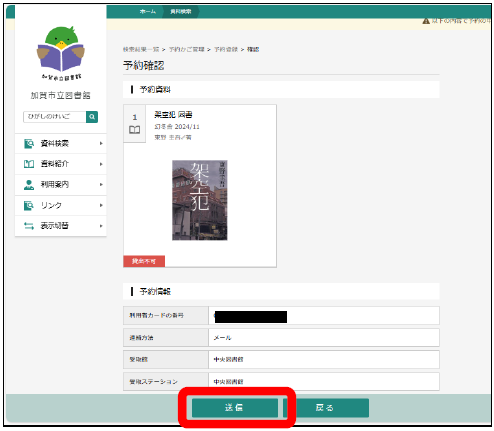Go to 検索結果一覧 breadcrumb link
Screen dimensions: 494x431
(141, 50)
